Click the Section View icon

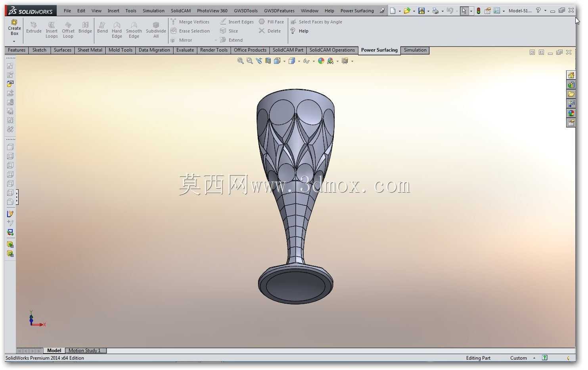[268, 61]
